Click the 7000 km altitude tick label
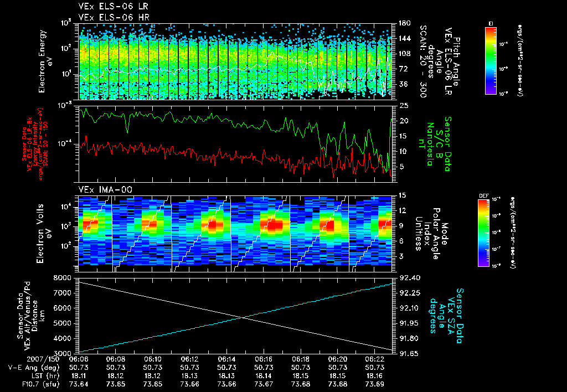This screenshot has height=392, width=567. pyautogui.click(x=63, y=293)
